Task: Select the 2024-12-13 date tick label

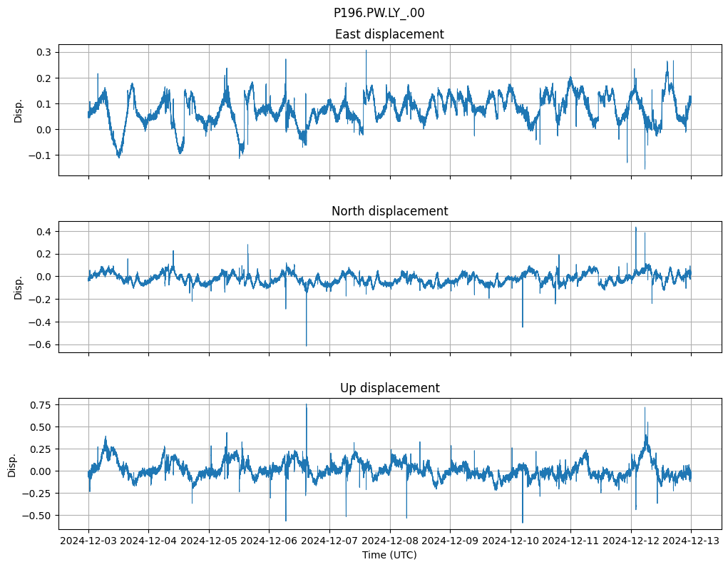Action: coord(690,541)
